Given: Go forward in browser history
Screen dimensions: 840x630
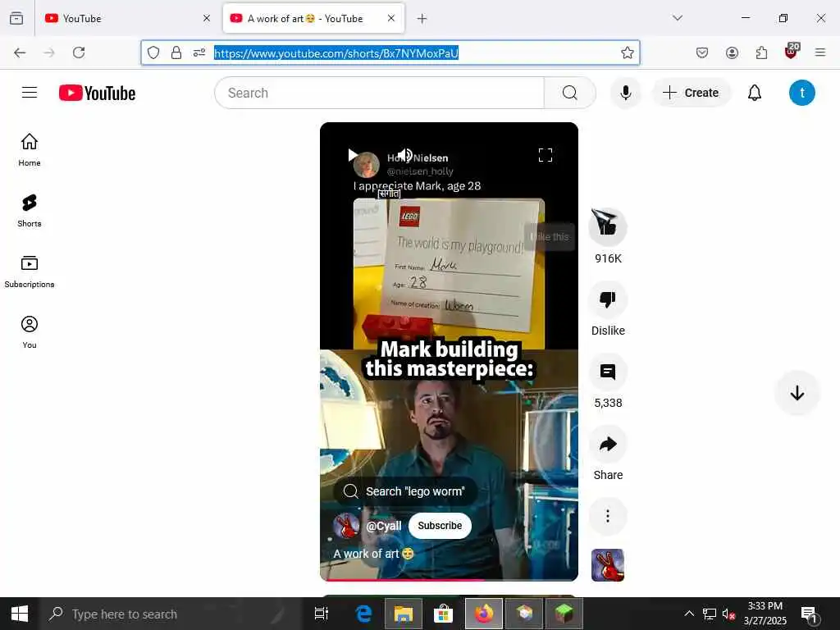Looking at the screenshot, I should (49, 52).
